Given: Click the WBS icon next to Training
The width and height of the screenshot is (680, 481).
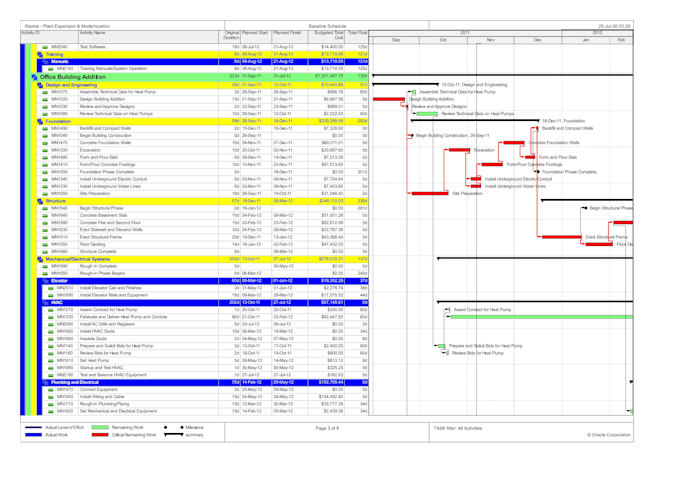Looking at the screenshot, I should (40, 54).
